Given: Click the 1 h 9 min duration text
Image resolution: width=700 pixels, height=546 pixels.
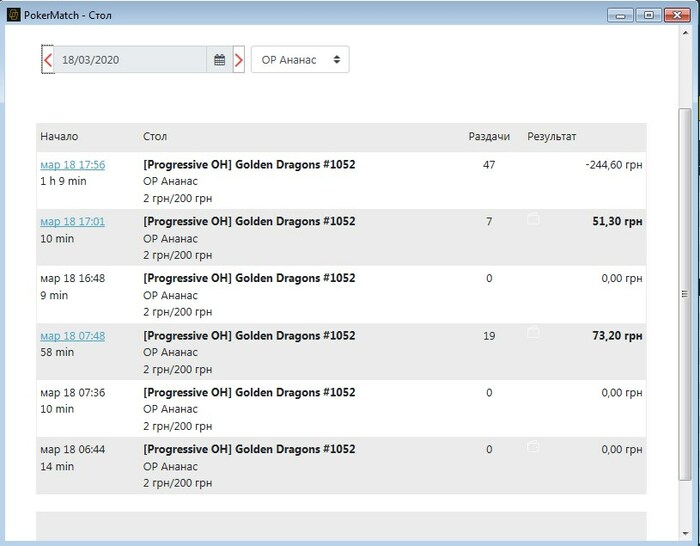Looking at the screenshot, I should 63,181.
